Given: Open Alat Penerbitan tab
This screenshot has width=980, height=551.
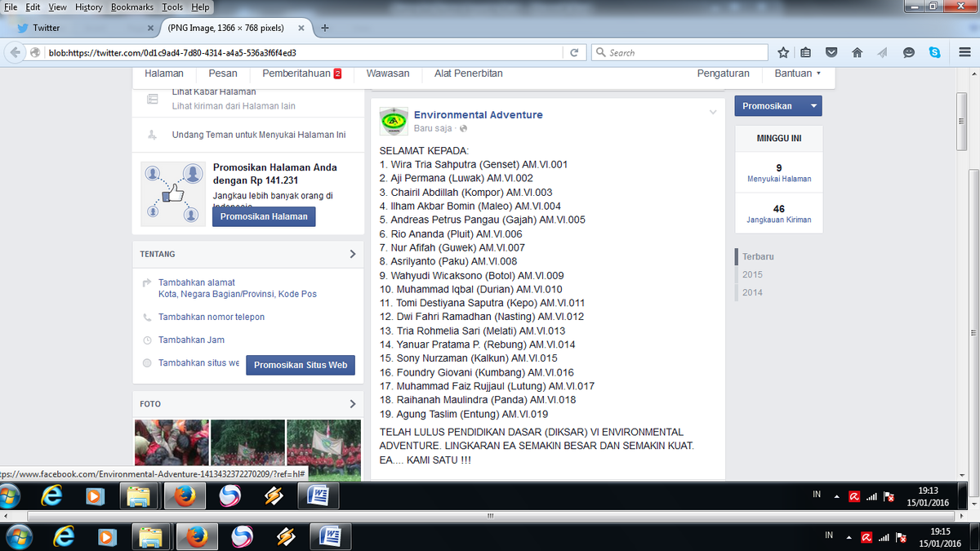Looking at the screenshot, I should 469,73.
